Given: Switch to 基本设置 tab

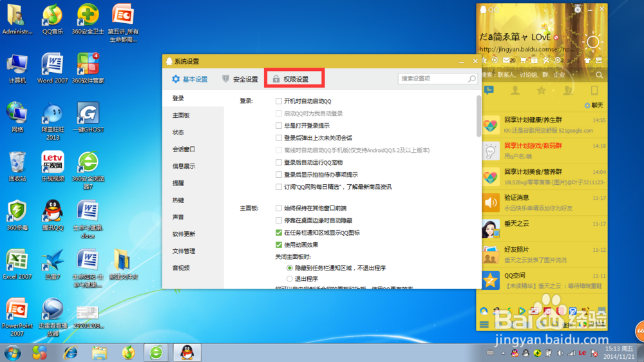Looking at the screenshot, I should 190,79.
